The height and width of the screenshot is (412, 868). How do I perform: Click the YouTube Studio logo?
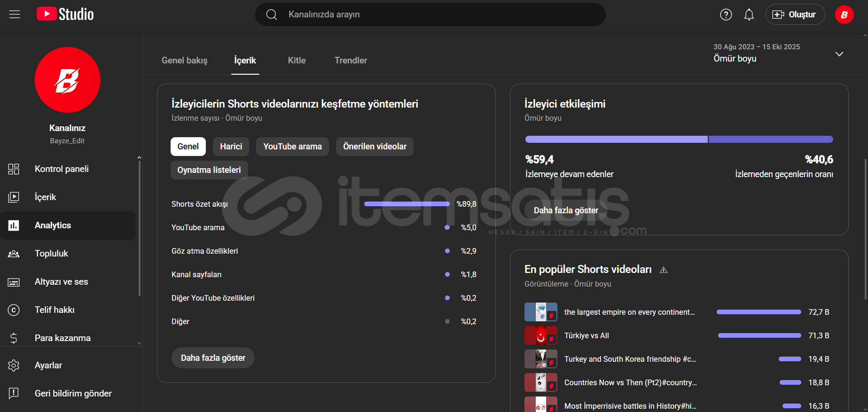65,14
